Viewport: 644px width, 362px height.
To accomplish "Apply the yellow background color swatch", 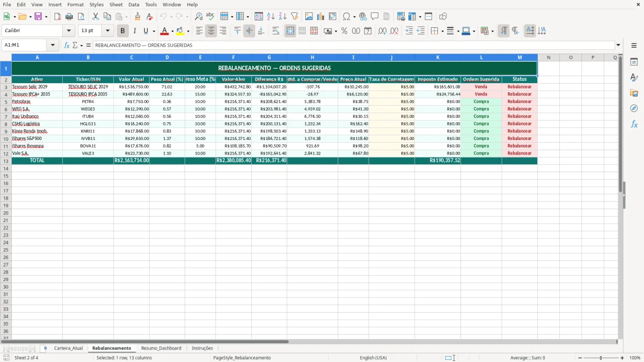I will click(180, 31).
